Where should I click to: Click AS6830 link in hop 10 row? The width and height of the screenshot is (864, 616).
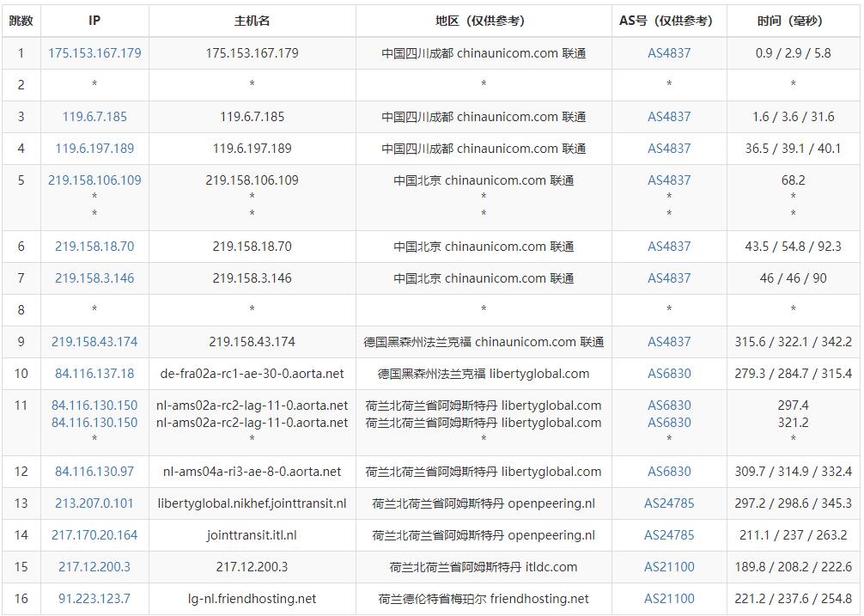669,374
